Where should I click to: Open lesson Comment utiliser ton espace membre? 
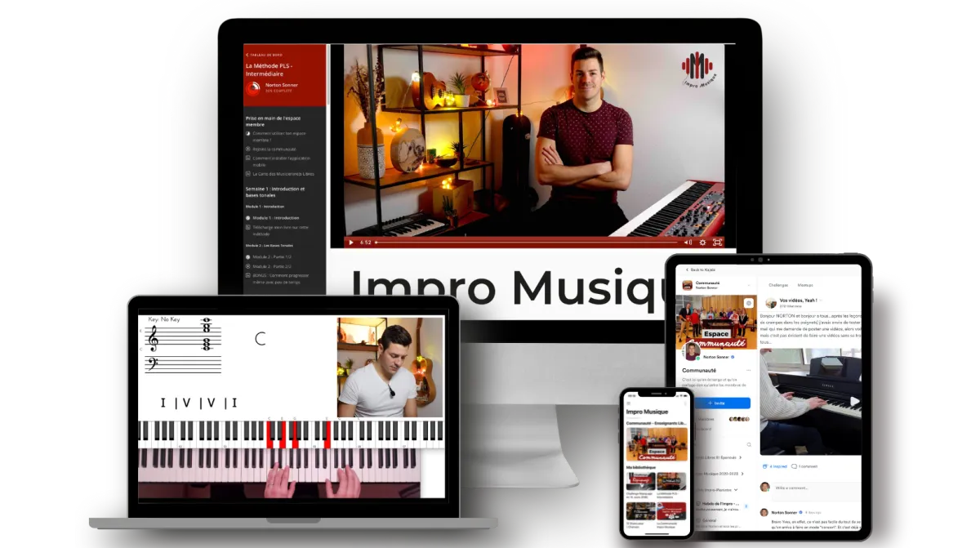pos(280,136)
